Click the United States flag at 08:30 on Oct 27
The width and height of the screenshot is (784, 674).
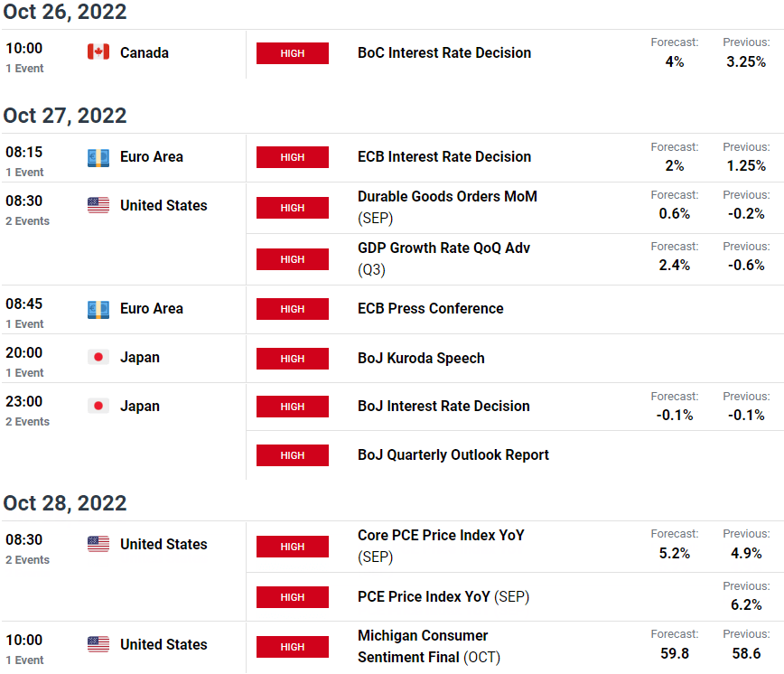pyautogui.click(x=98, y=205)
